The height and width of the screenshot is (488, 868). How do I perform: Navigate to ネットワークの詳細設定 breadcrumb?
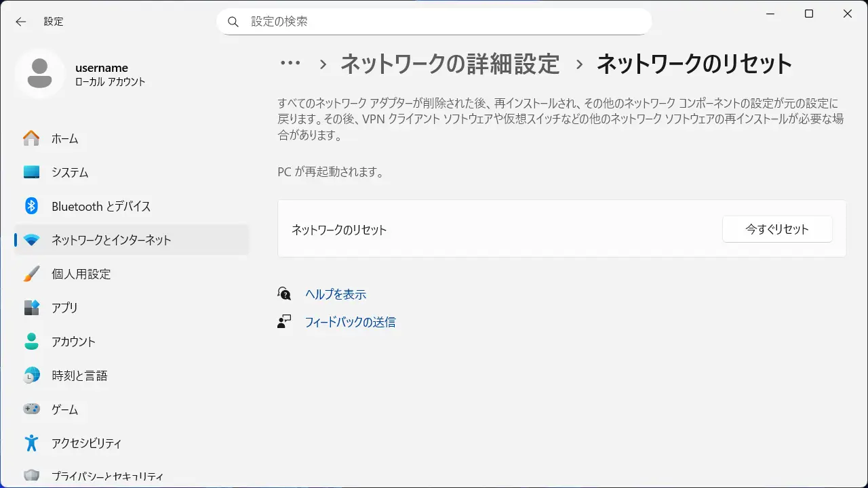[x=450, y=64]
